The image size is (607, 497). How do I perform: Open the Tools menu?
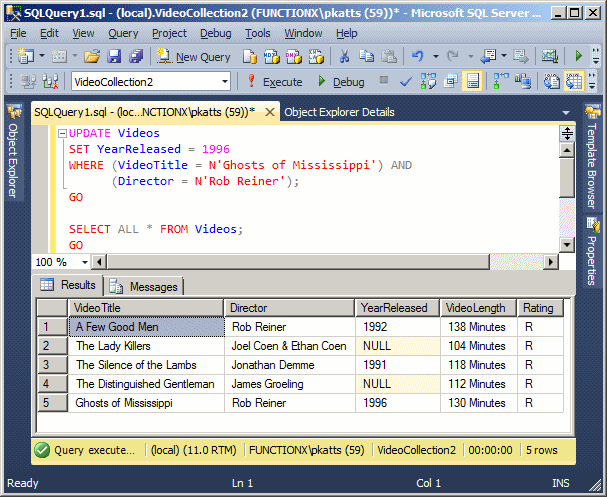(257, 33)
